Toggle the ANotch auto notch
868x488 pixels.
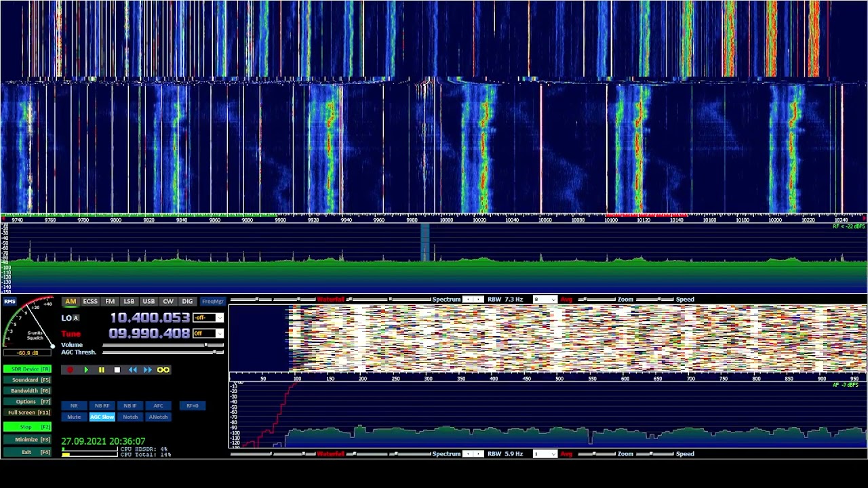pos(158,417)
